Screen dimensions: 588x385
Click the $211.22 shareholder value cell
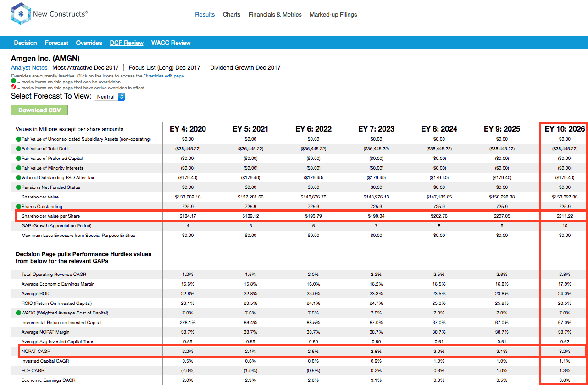[565, 216]
